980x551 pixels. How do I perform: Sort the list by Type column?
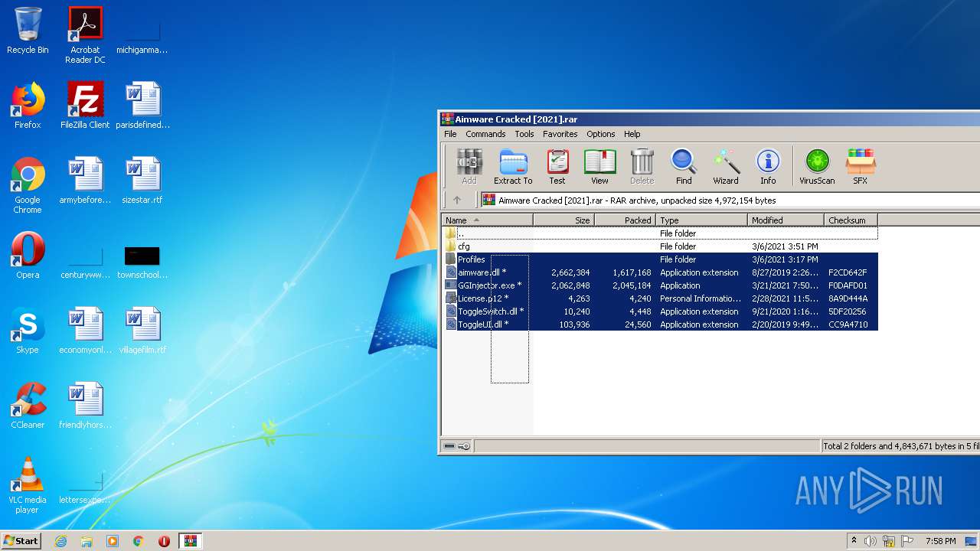(701, 220)
